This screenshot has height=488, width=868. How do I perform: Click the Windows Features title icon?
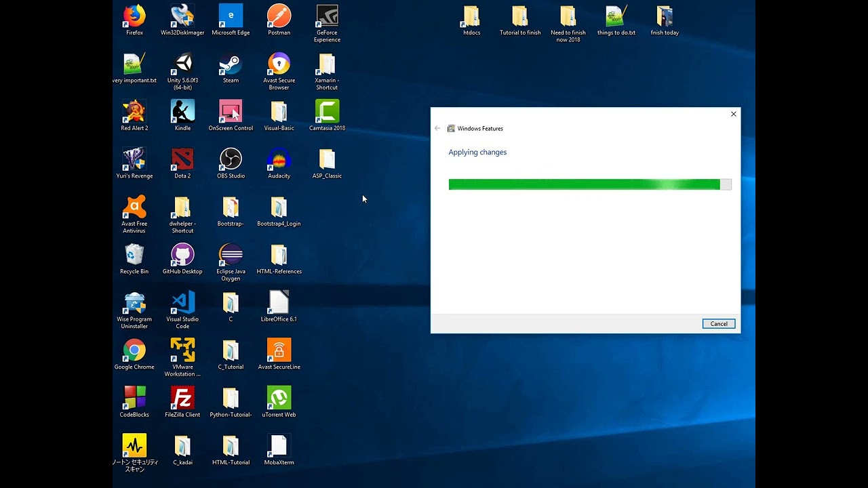(x=451, y=128)
